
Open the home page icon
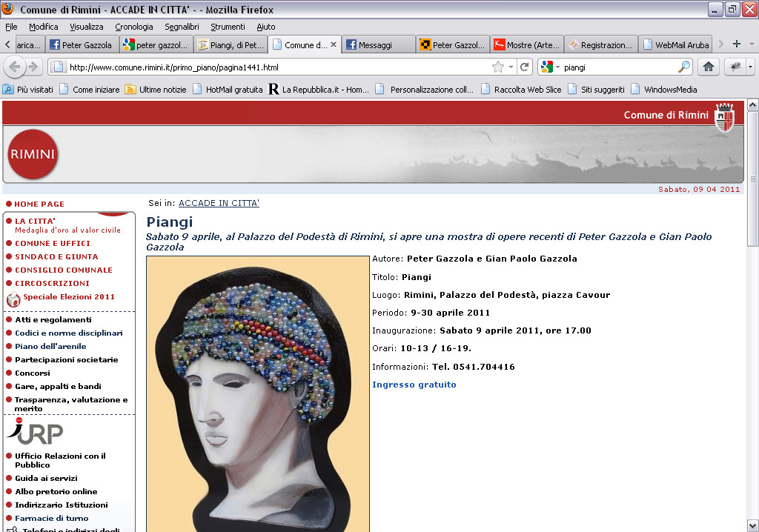pos(708,67)
